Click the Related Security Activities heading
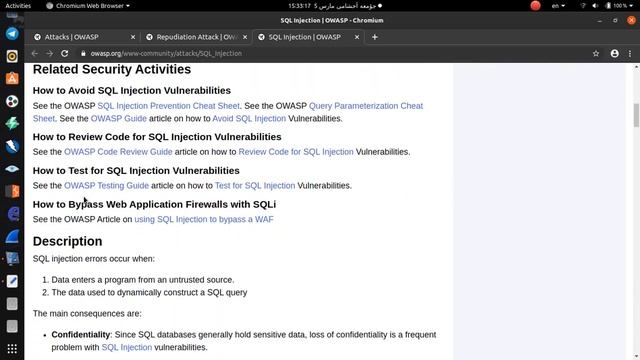 (x=112, y=69)
